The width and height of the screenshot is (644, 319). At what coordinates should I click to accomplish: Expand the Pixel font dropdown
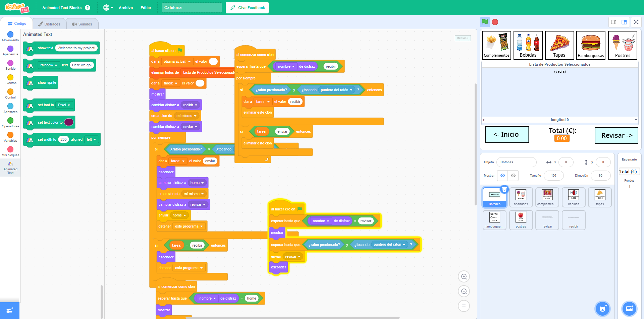pyautogui.click(x=64, y=105)
